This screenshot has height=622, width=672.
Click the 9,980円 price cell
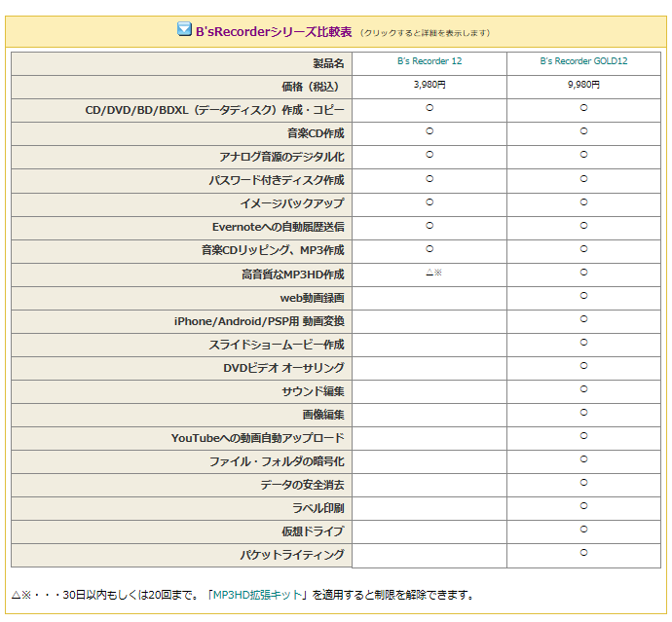[x=583, y=85]
